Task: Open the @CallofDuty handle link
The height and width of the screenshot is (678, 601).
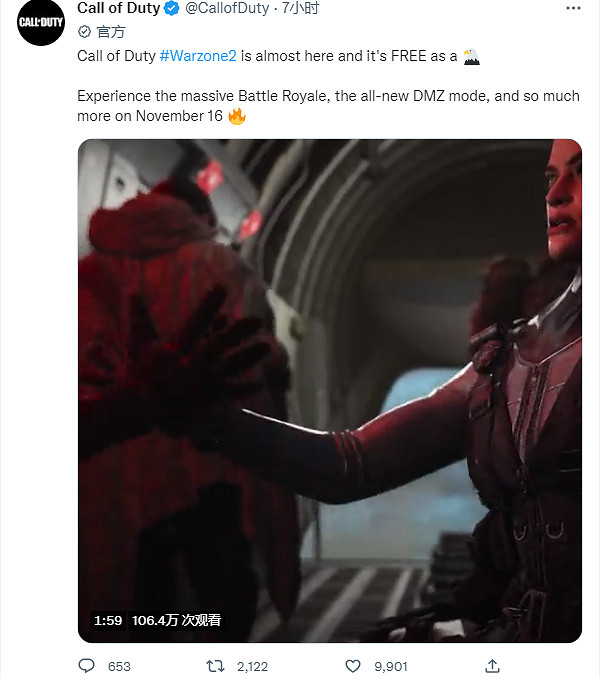Action: click(227, 8)
